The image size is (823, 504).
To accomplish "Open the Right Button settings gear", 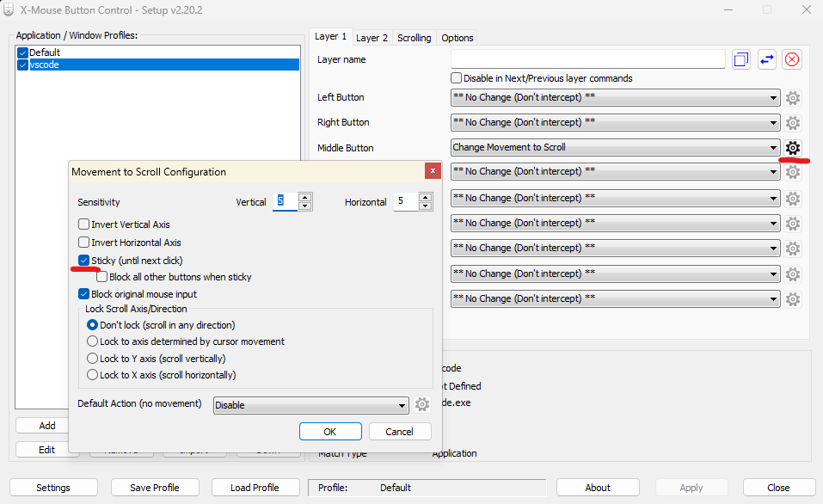I will click(x=792, y=122).
